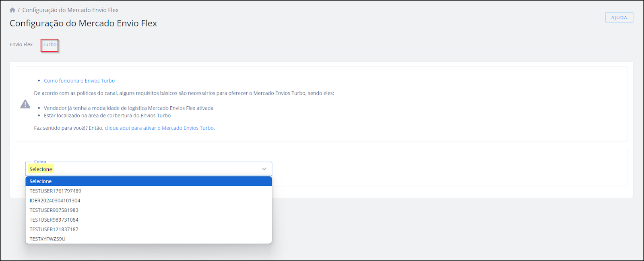Click the page heading text
The image size is (644, 261).
coord(83,23)
